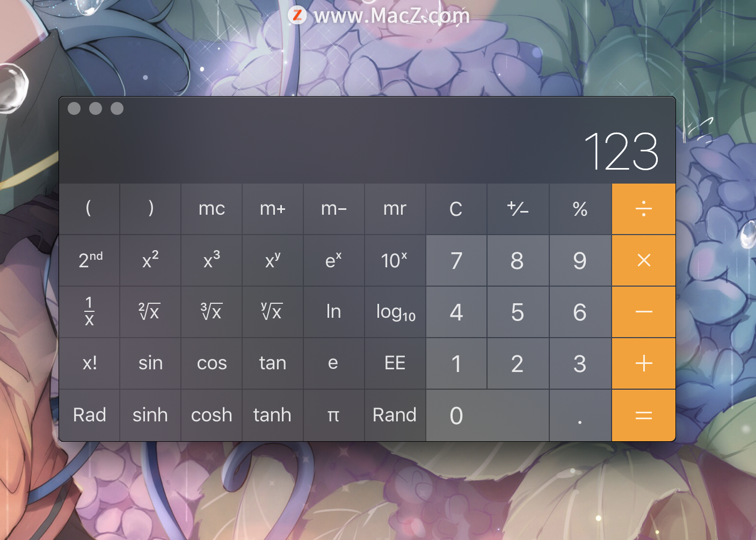The width and height of the screenshot is (756, 540).
Task: Toggle the plus/minus sign key
Action: tap(518, 209)
